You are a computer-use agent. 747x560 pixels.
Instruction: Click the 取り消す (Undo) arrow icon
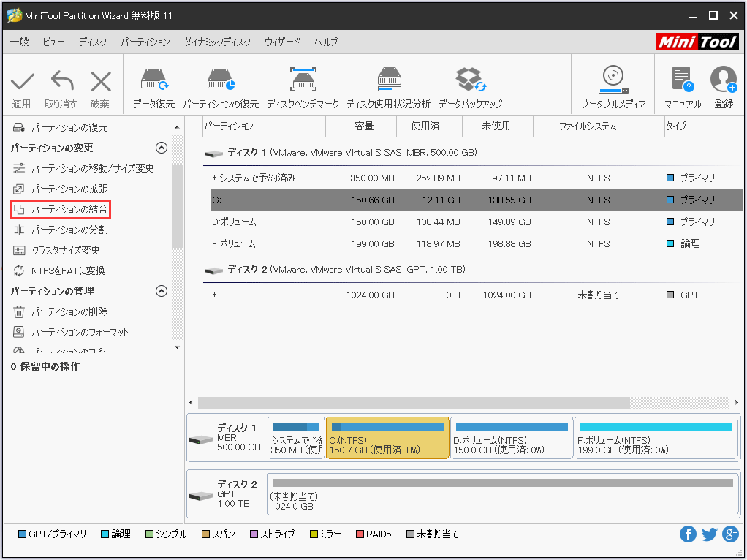pyautogui.click(x=62, y=80)
